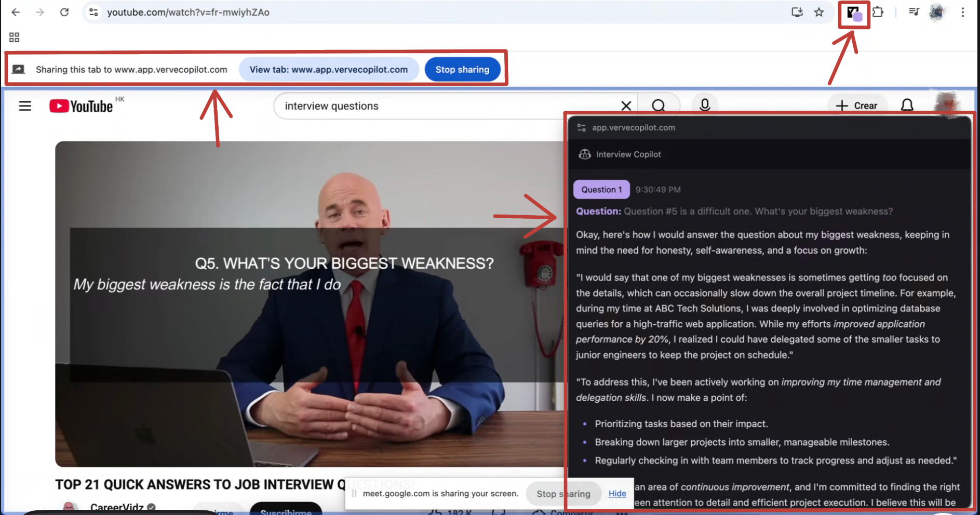Reload the current YouTube page
The image size is (980, 515).
(x=64, y=12)
